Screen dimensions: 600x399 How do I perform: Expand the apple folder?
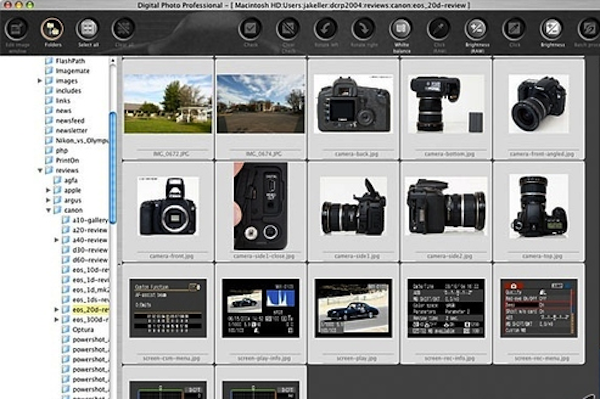coord(48,190)
